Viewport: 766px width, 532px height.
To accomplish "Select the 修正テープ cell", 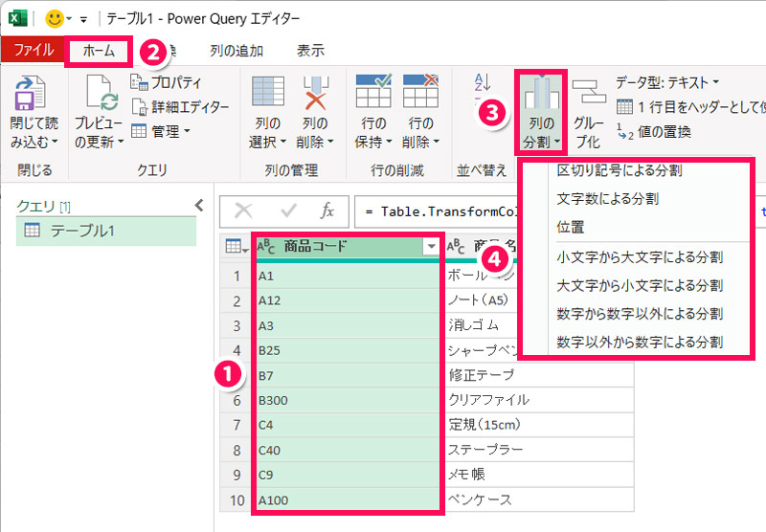I will (x=539, y=375).
